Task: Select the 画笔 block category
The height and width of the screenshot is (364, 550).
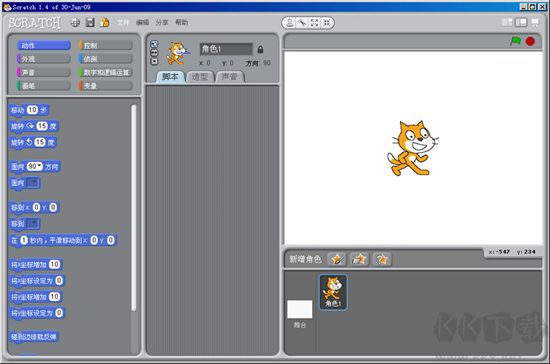Action: point(44,86)
